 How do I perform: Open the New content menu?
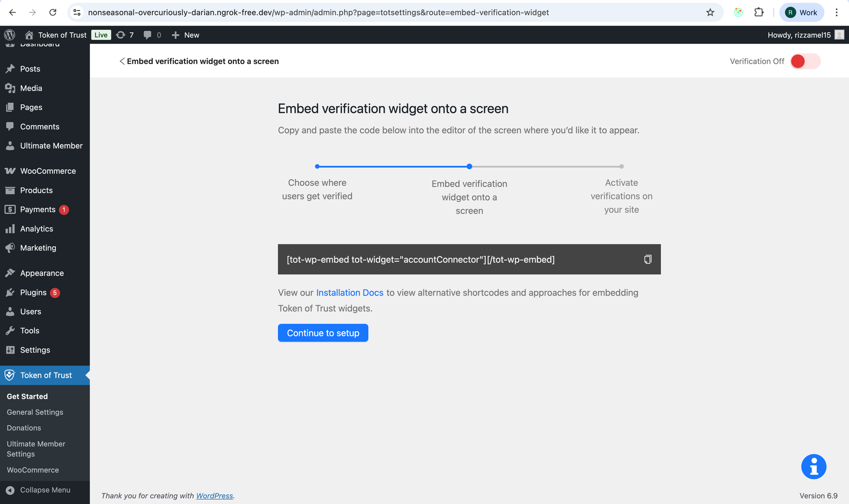pos(186,35)
